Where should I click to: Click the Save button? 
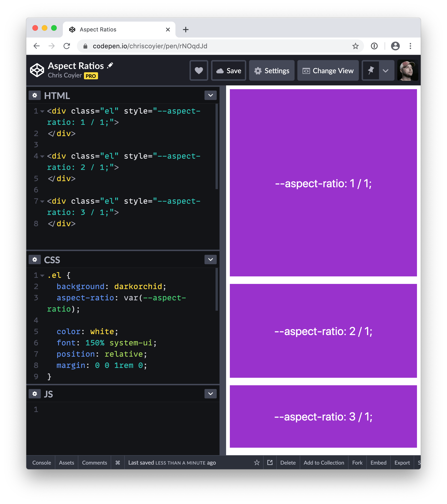[x=229, y=71]
